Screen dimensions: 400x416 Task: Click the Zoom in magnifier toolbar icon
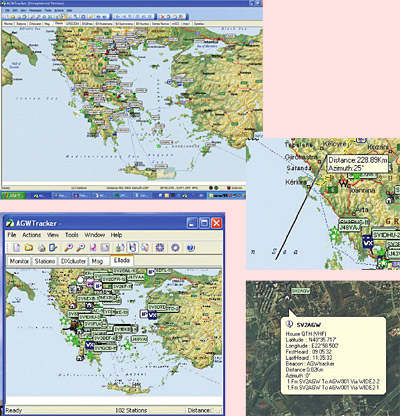point(69,248)
